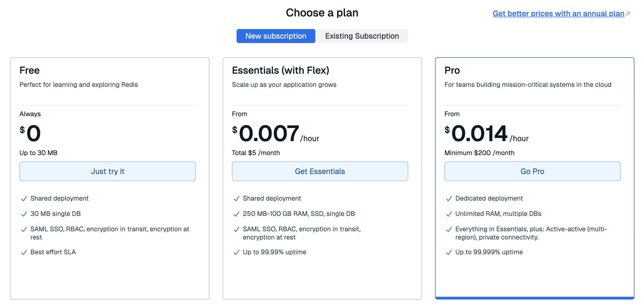Click checkmark beside Up to 99.99% uptime

click(237, 252)
